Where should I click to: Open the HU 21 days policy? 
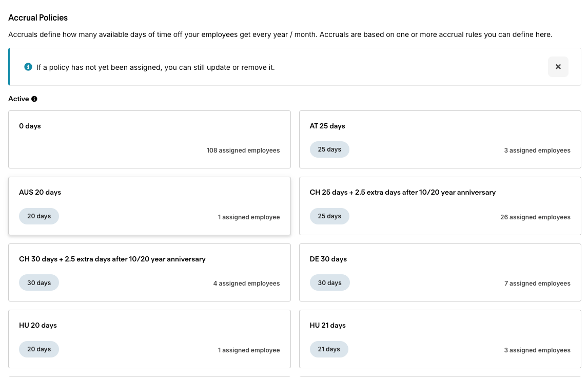(440, 338)
